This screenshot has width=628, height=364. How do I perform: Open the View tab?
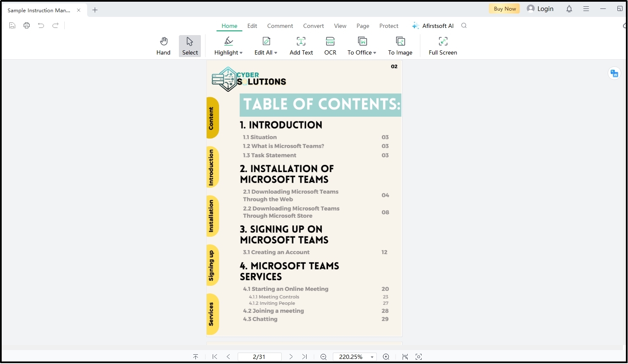pos(340,26)
